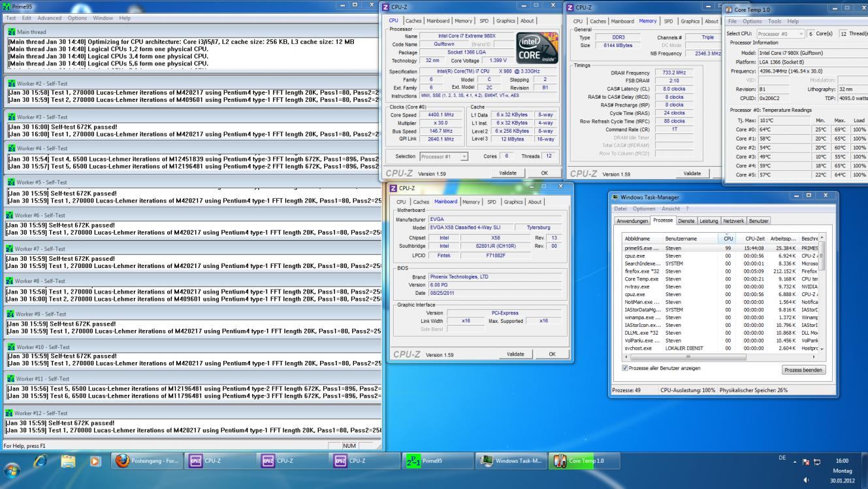868x489 pixels.
Task: Click 'Prozess beenden' button
Action: [804, 370]
